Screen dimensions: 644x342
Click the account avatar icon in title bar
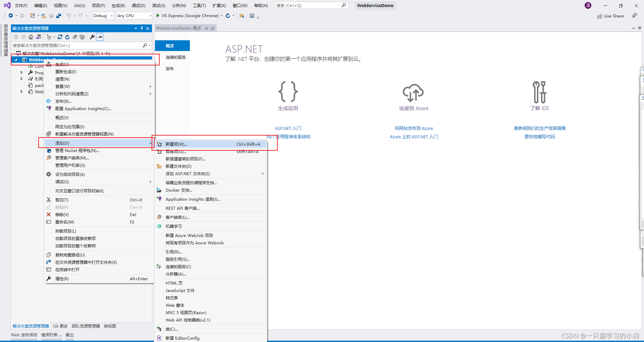click(x=588, y=5)
